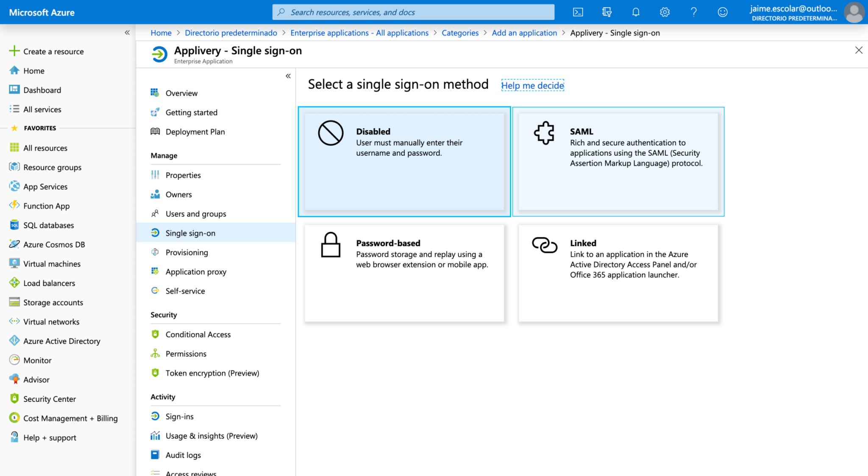
Task: Go to Enterprise applications breadcrumb link
Action: (359, 33)
